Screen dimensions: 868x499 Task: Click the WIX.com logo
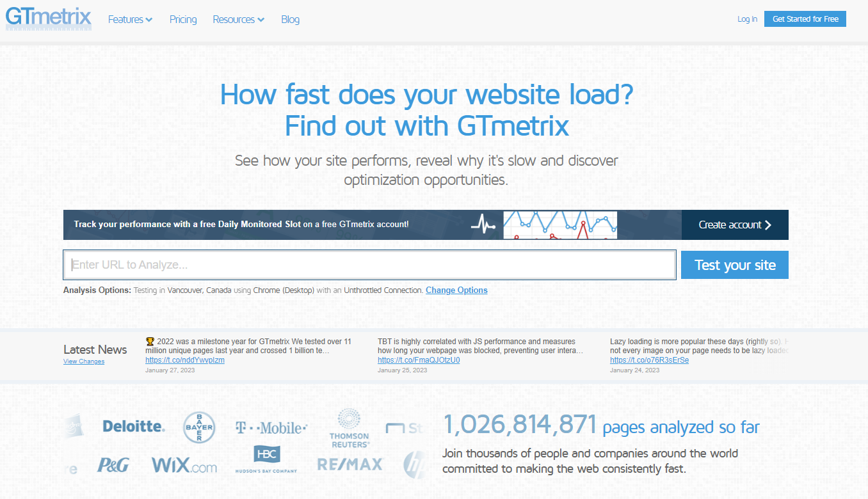click(184, 465)
